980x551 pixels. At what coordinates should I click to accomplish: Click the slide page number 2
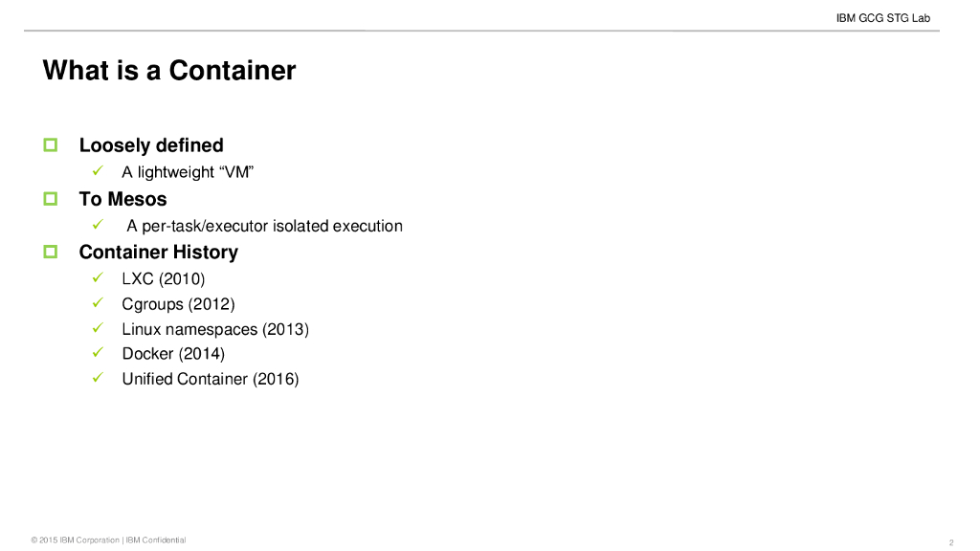951,541
